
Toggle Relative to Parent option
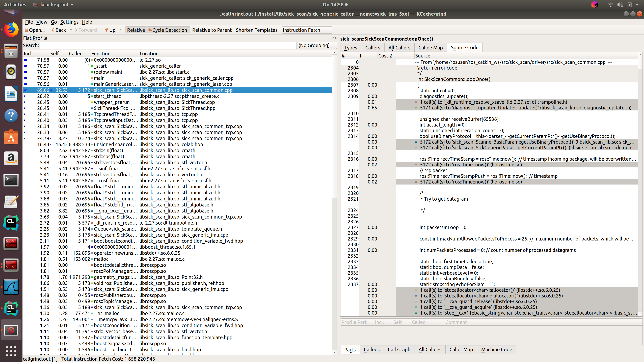pos(212,30)
